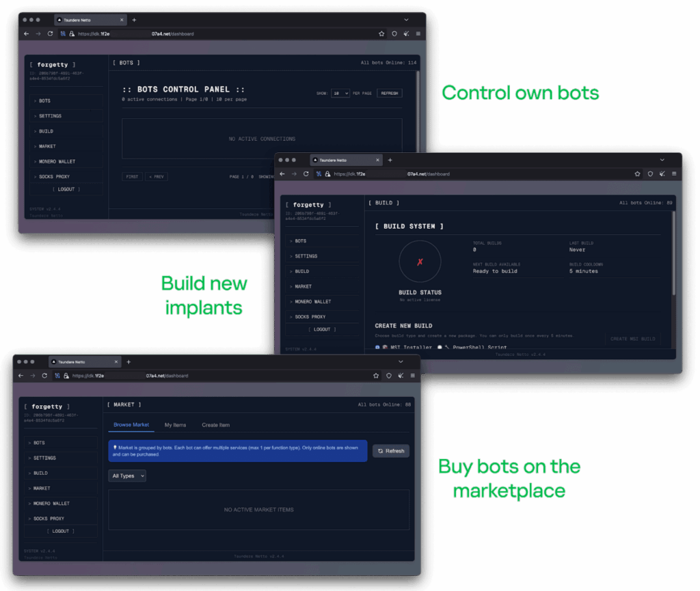Click the Refresh button in the Market panel
The width and height of the screenshot is (700, 591).
pos(391,451)
